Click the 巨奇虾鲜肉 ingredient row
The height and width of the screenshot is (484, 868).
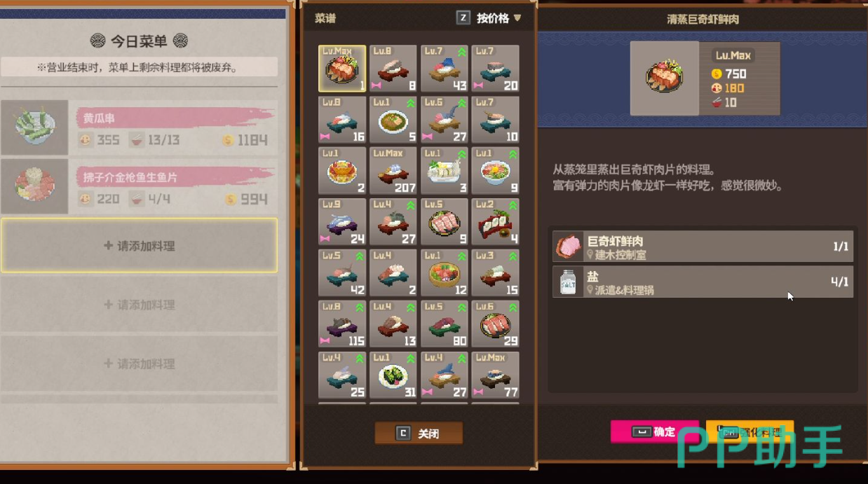pos(703,247)
